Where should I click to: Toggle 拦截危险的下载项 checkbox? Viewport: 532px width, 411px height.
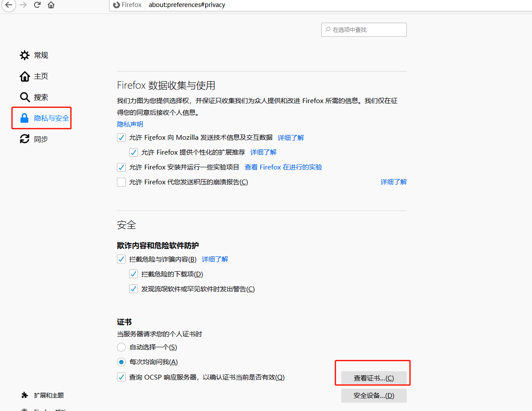(x=134, y=274)
